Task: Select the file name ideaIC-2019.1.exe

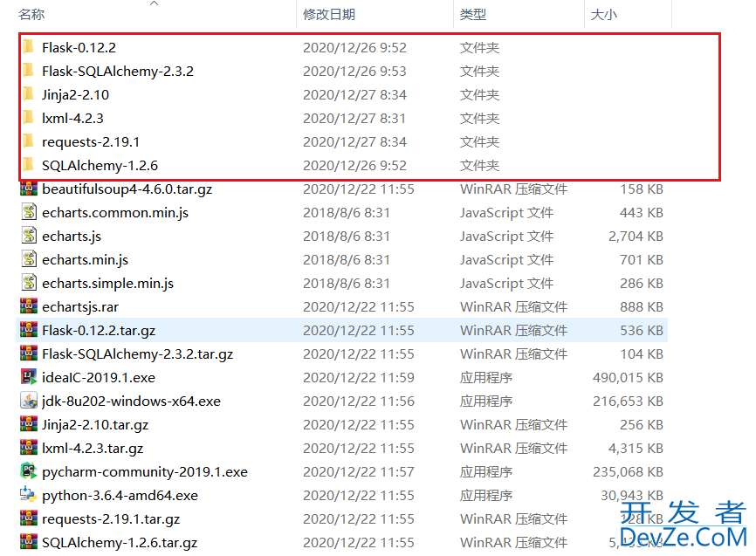Action: (x=99, y=377)
